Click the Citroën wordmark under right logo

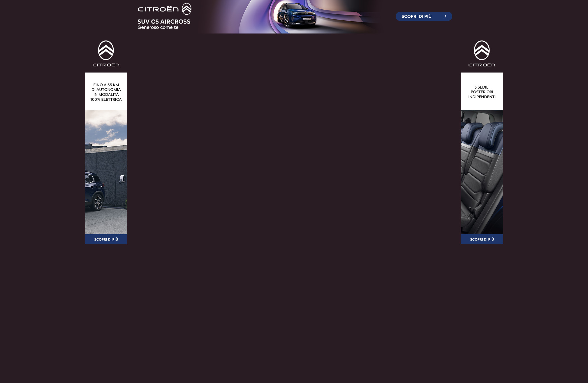tap(482, 65)
